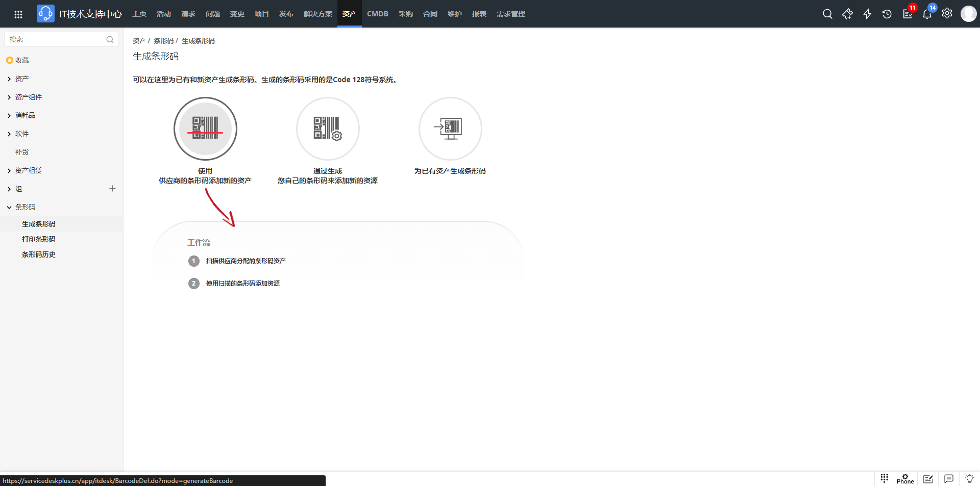
Task: Expand the 资产租赁 tree node
Action: tap(9, 171)
